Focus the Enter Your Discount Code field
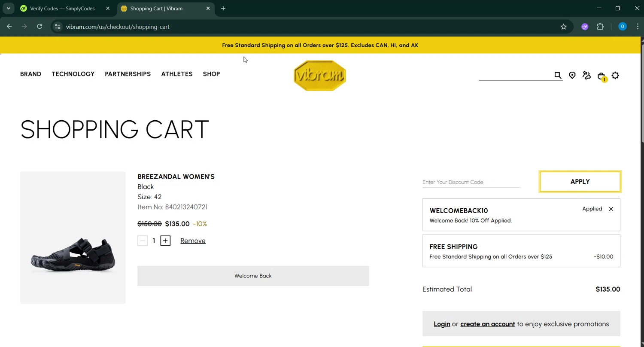644x347 pixels. [471, 182]
